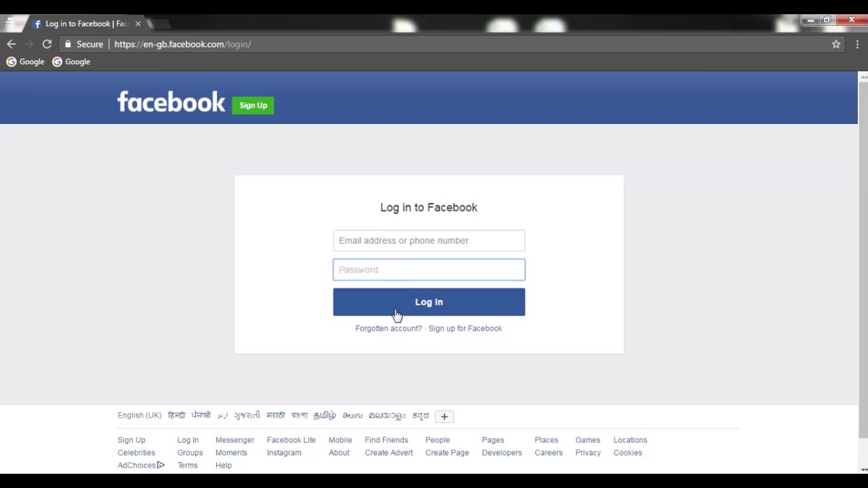Open People footer link
This screenshot has width=868, height=488.
[x=437, y=440]
